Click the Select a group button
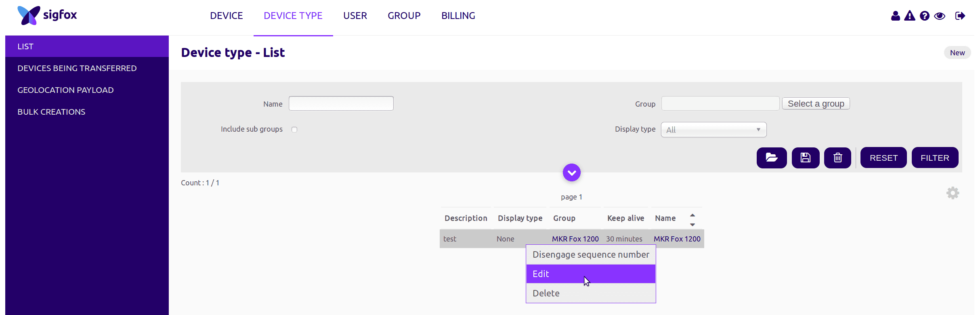 click(816, 104)
